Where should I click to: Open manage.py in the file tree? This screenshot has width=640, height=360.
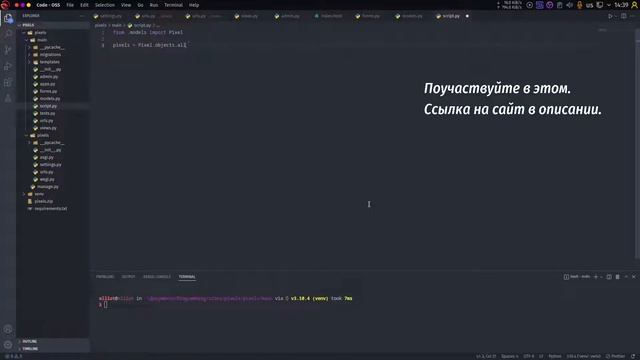coord(48,187)
